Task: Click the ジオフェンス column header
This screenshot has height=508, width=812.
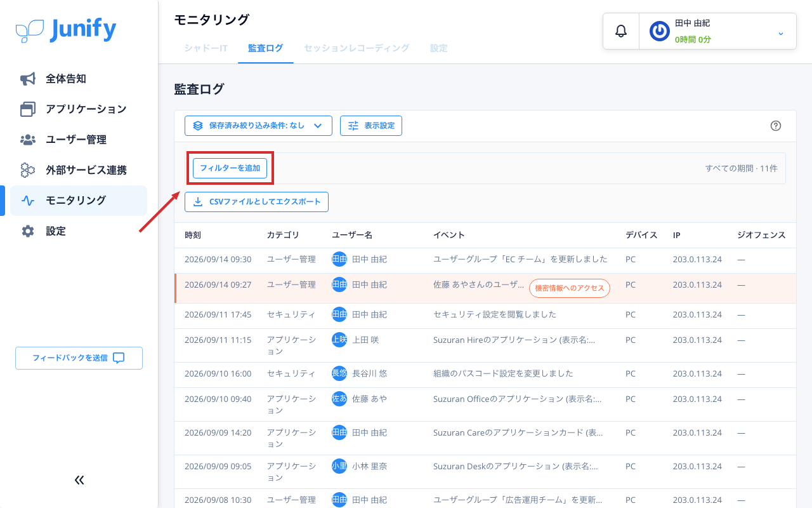Action: (x=761, y=235)
